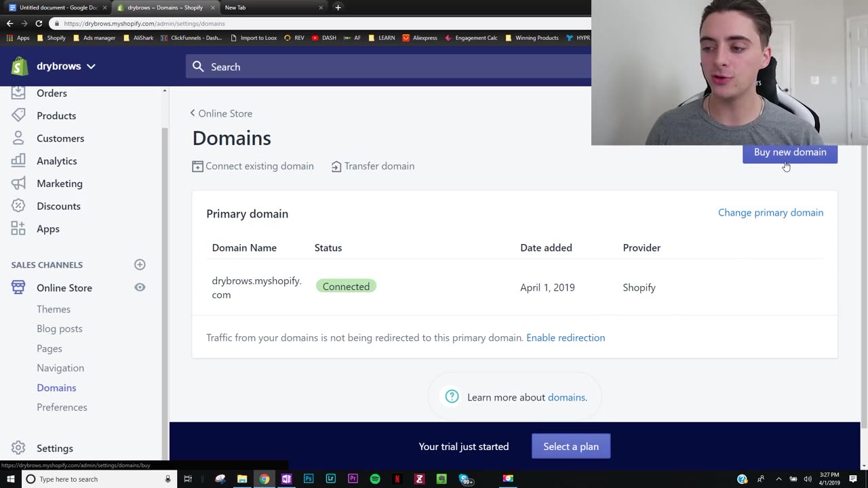This screenshot has width=868, height=488.
Task: Click the Windows taskbar search box
Action: [98, 479]
